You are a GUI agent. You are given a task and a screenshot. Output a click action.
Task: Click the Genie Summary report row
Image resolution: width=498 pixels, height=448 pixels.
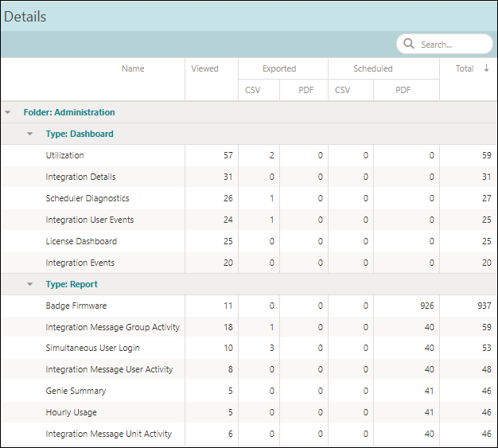(x=249, y=391)
